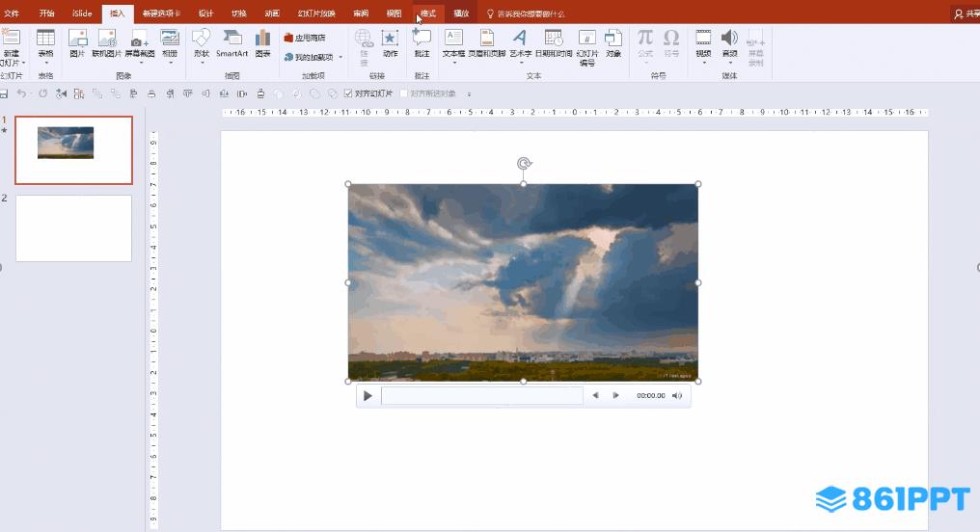Image resolution: width=980 pixels, height=532 pixels.
Task: Click the redo icon in quick access toolbar
Action: click(42, 93)
